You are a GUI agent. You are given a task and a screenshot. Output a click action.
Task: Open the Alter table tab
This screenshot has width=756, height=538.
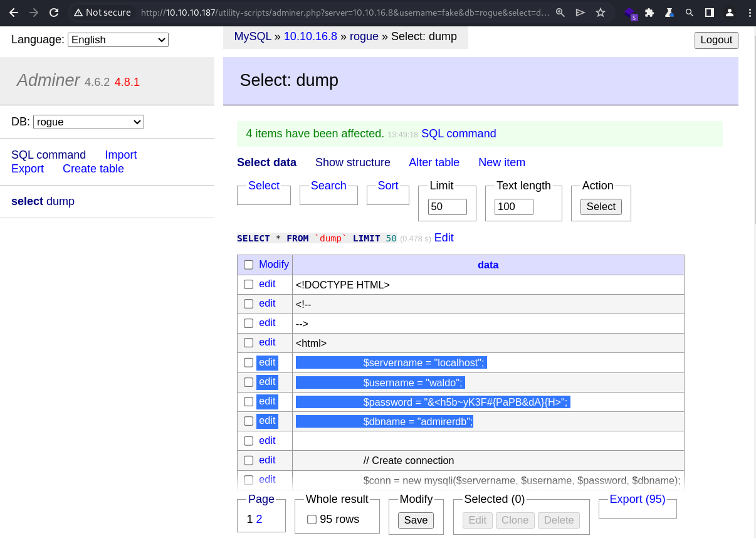[434, 162]
